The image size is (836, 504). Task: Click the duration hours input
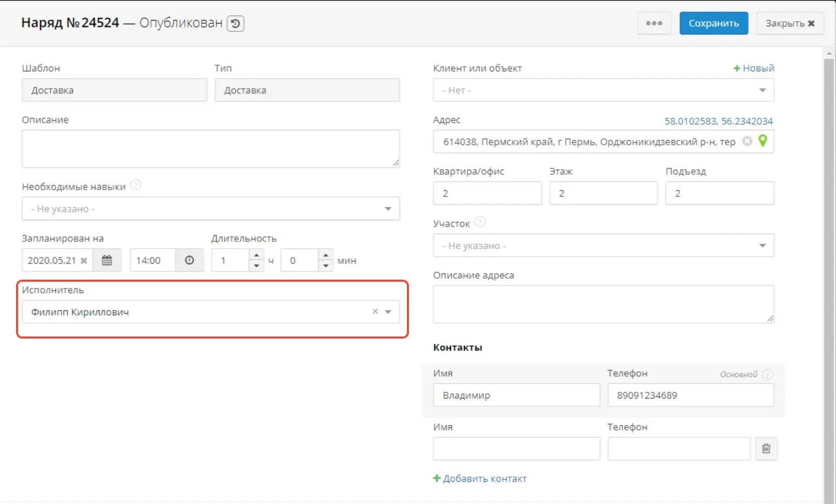(x=231, y=261)
